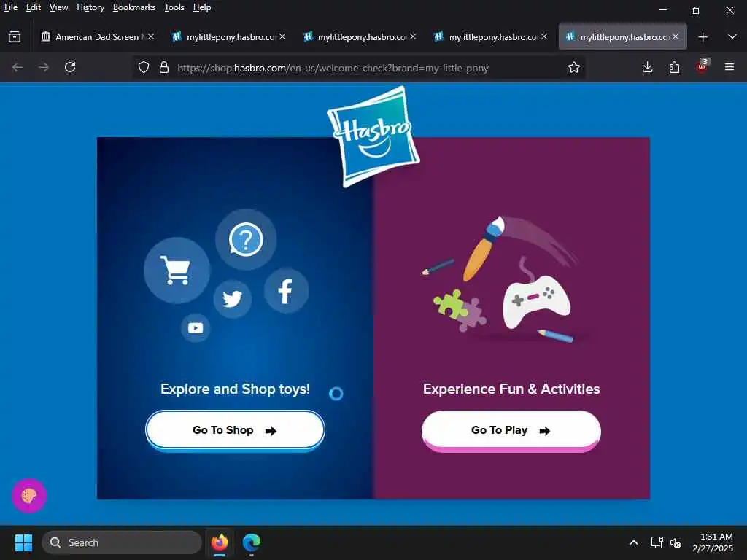Click the Explore and Shop toys! heading
Image resolution: width=747 pixels, height=560 pixels.
point(236,389)
